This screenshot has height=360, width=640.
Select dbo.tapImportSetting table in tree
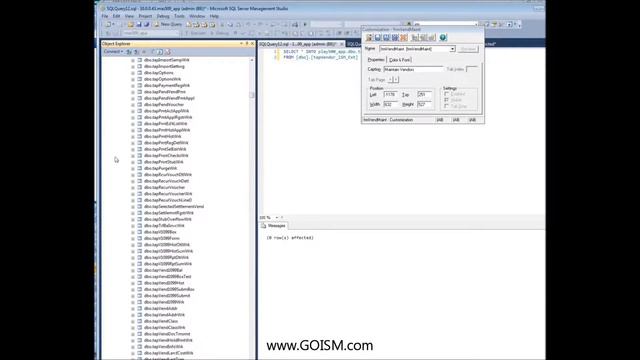[164, 66]
